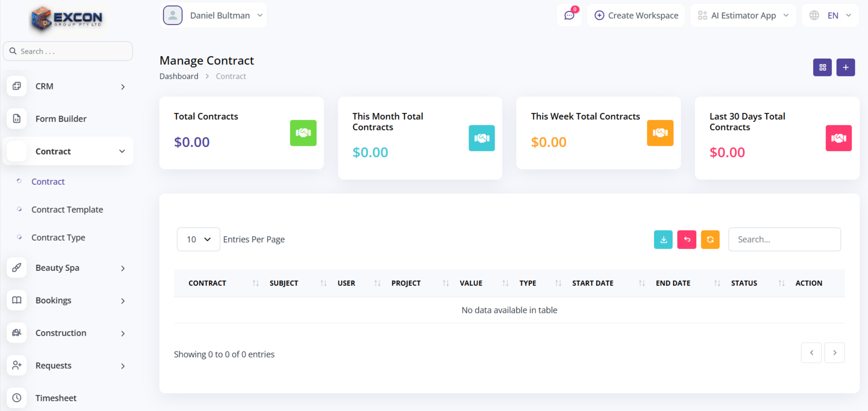This screenshot has height=411, width=868.
Task: Click the plus icon to add contract
Action: [x=845, y=67]
